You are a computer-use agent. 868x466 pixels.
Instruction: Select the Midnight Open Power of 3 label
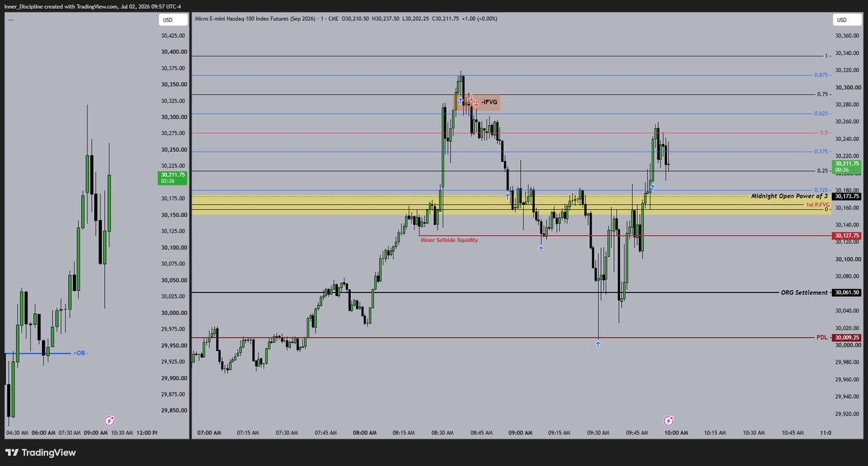[789, 196]
